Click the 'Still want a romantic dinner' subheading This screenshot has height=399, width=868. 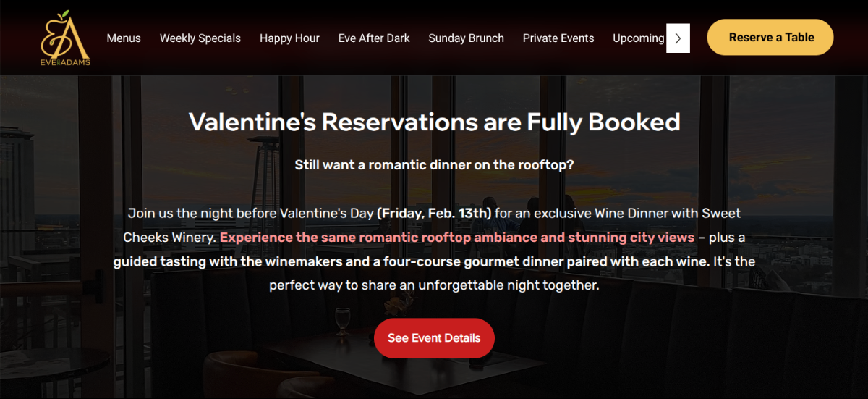tap(434, 165)
